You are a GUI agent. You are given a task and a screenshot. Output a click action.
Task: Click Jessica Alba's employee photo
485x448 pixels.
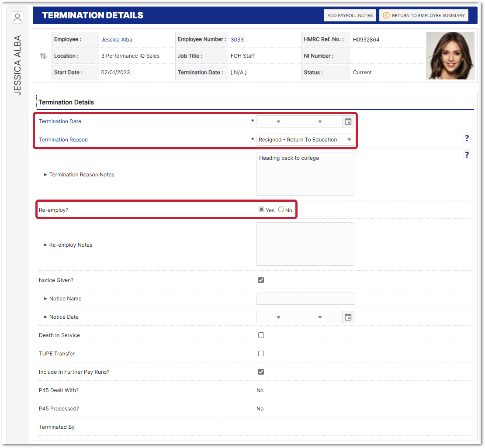click(450, 56)
